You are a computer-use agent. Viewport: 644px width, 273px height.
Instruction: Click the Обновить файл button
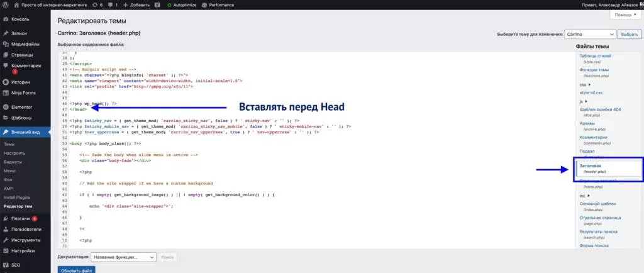click(76, 270)
